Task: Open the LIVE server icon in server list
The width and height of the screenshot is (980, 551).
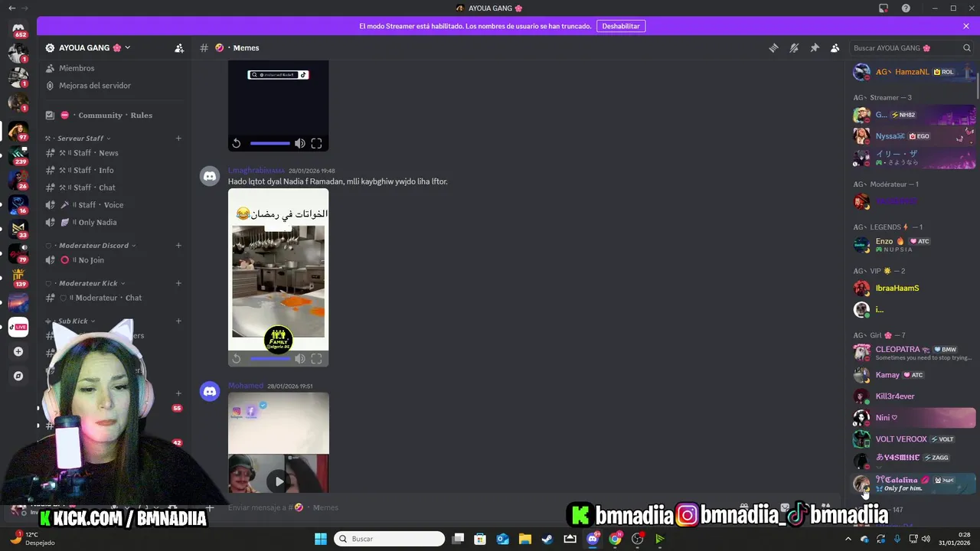Action: click(18, 327)
